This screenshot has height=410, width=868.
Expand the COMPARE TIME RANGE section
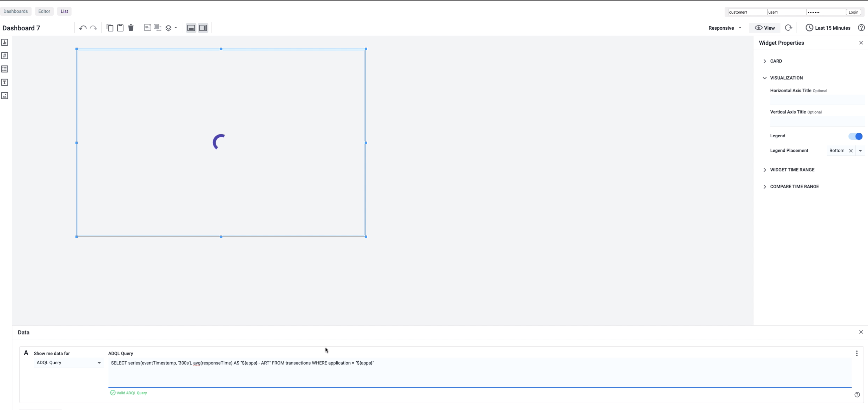click(x=790, y=187)
